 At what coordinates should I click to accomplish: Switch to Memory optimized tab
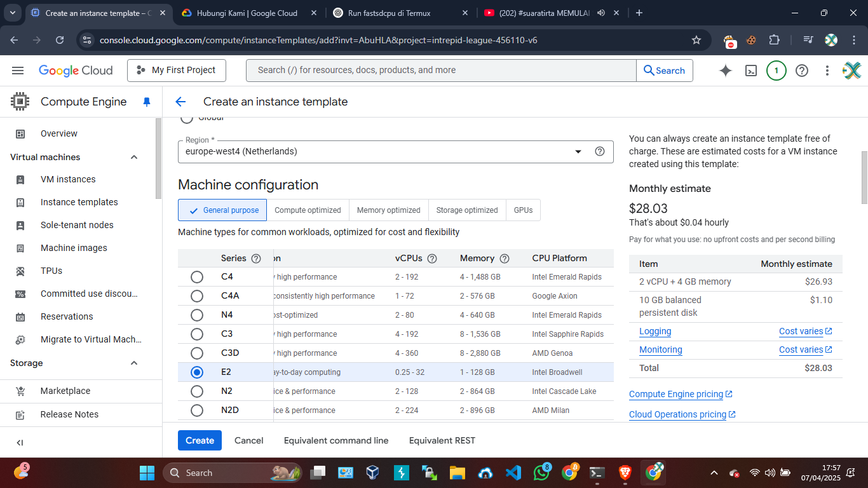388,210
